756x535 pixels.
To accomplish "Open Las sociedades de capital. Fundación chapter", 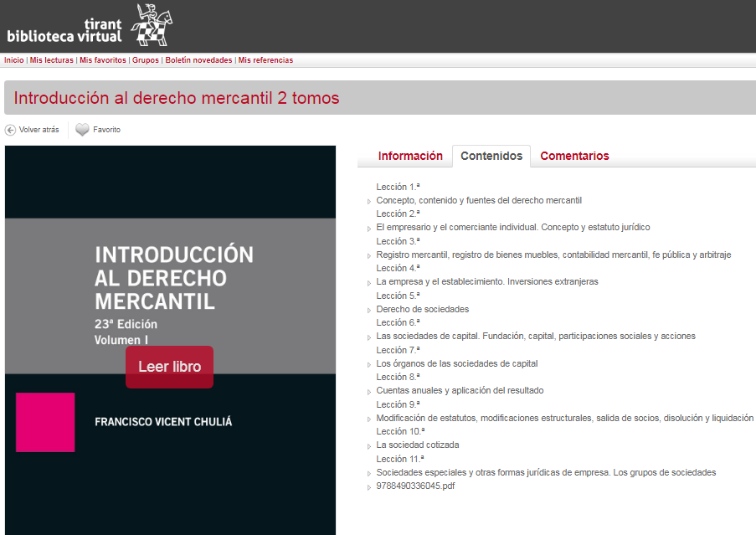I will coord(536,337).
